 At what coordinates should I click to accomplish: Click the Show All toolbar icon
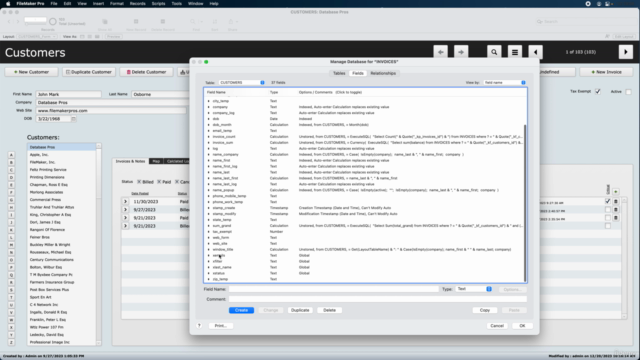coord(105,22)
